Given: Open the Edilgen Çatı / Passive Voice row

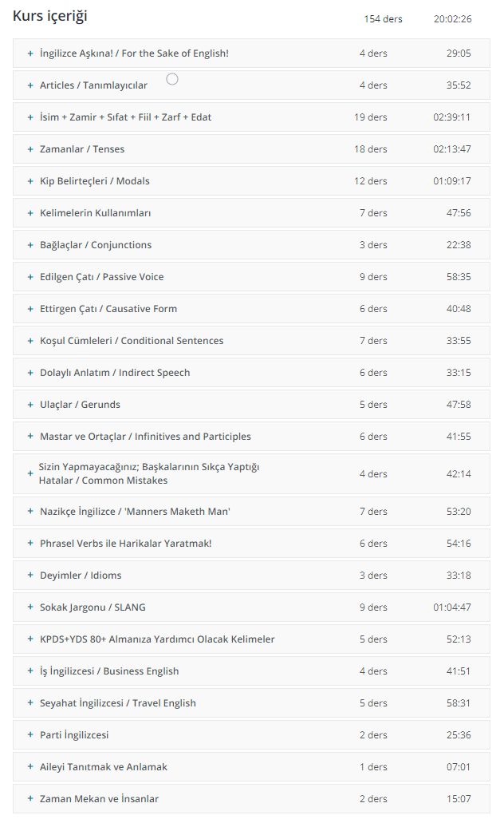Looking at the screenshot, I should pyautogui.click(x=251, y=277).
